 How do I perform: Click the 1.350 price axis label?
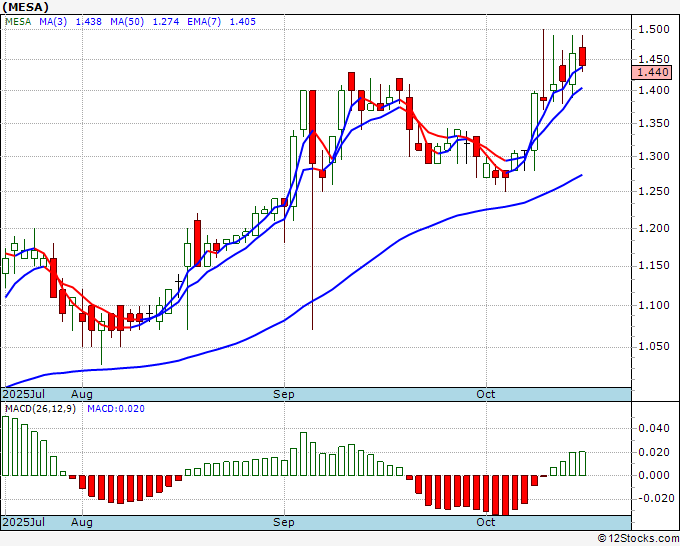click(654, 124)
